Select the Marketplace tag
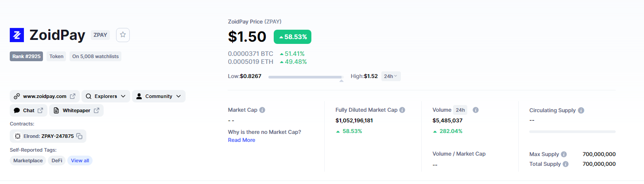644x184 pixels. pyautogui.click(x=28, y=161)
